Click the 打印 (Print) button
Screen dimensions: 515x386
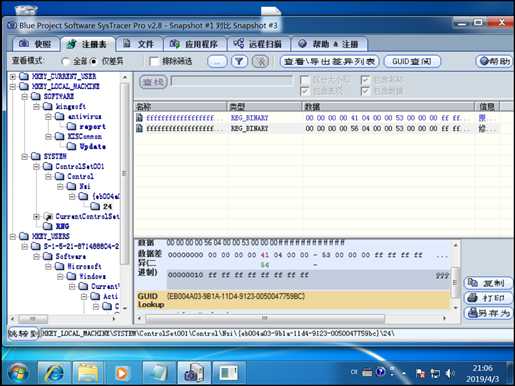pyautogui.click(x=488, y=298)
